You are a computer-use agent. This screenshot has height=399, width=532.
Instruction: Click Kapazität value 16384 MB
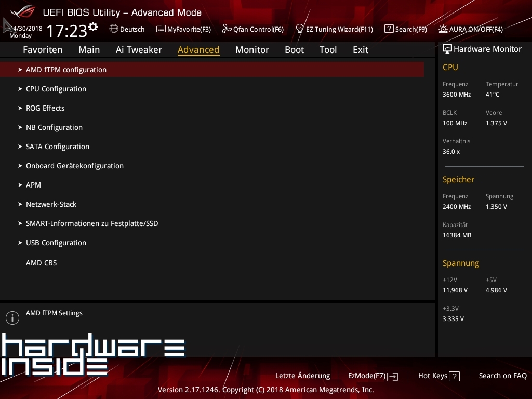(457, 235)
